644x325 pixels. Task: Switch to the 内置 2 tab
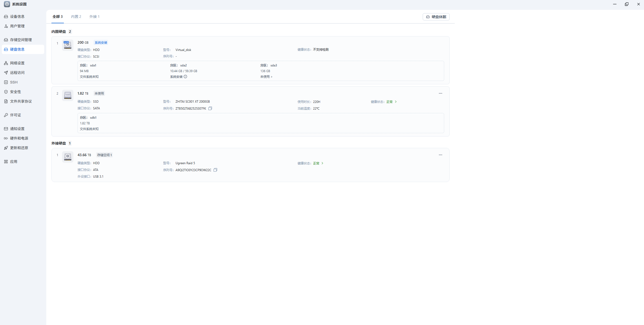pyautogui.click(x=76, y=17)
